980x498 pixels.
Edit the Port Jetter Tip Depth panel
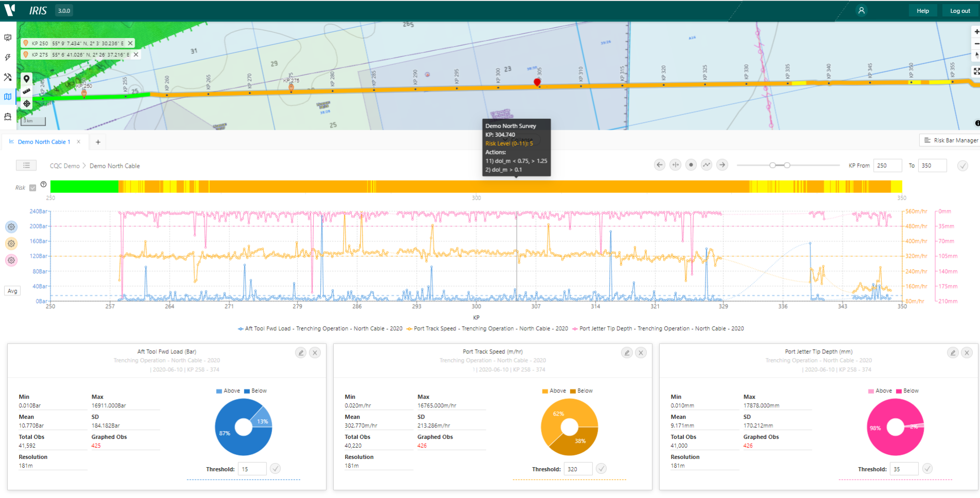pos(953,352)
